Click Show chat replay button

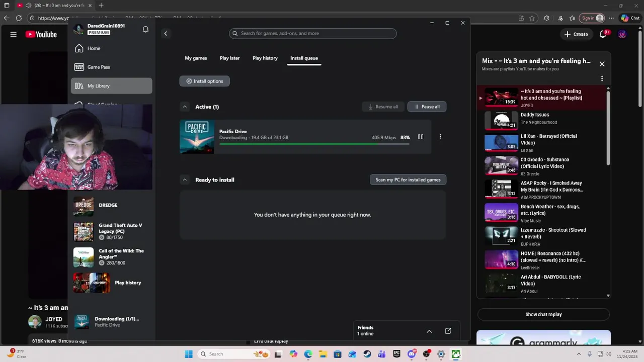point(543,314)
